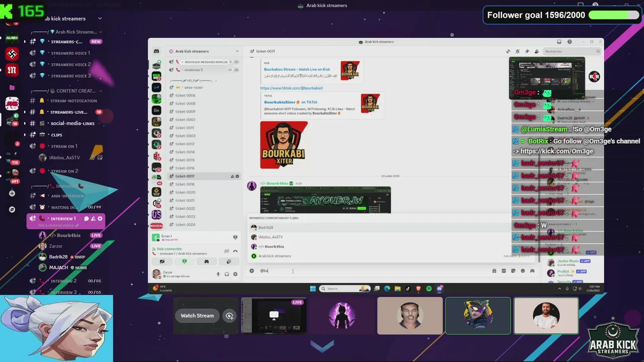This screenshot has height=362, width=644.
Task: Select the LIVE stream thumbnail tile
Action: 274,315
